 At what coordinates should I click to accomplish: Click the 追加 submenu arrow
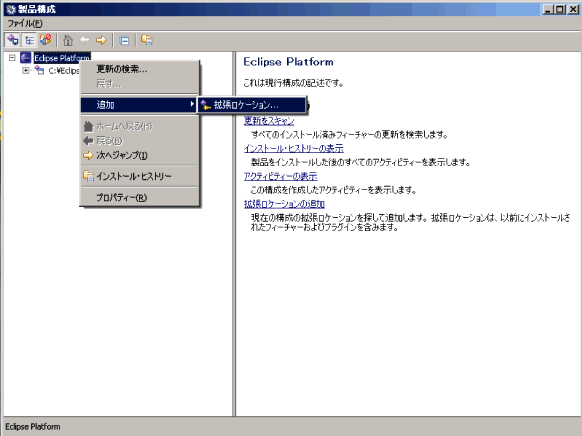(192, 104)
